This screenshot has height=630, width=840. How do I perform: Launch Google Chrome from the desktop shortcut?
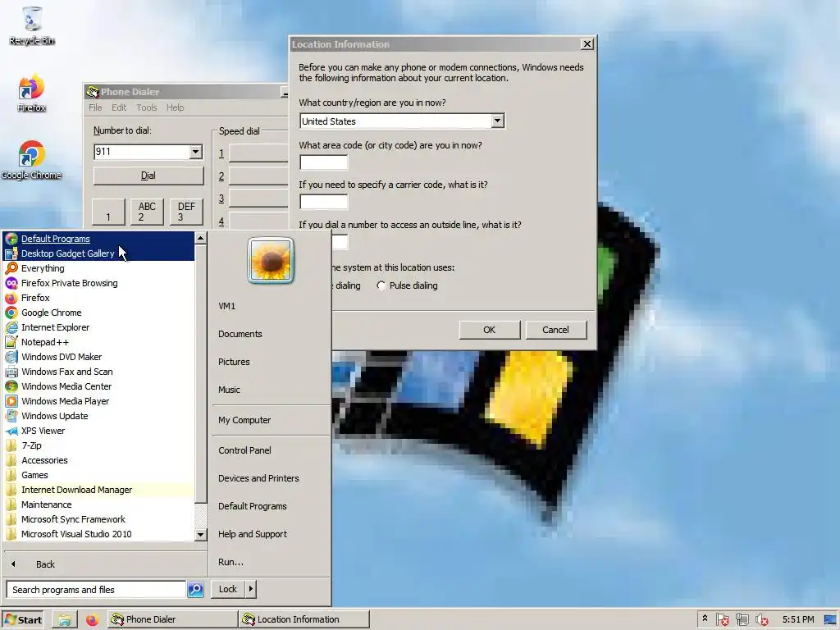click(x=31, y=160)
